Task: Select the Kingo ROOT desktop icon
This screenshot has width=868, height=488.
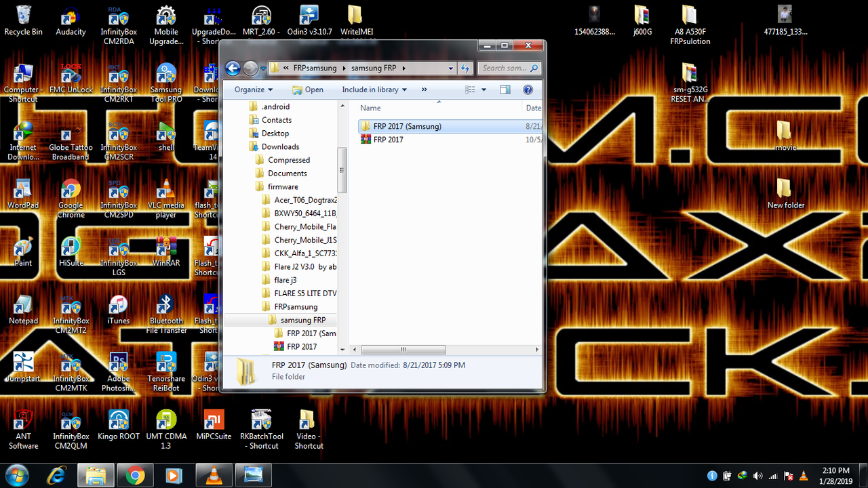Action: [x=119, y=426]
